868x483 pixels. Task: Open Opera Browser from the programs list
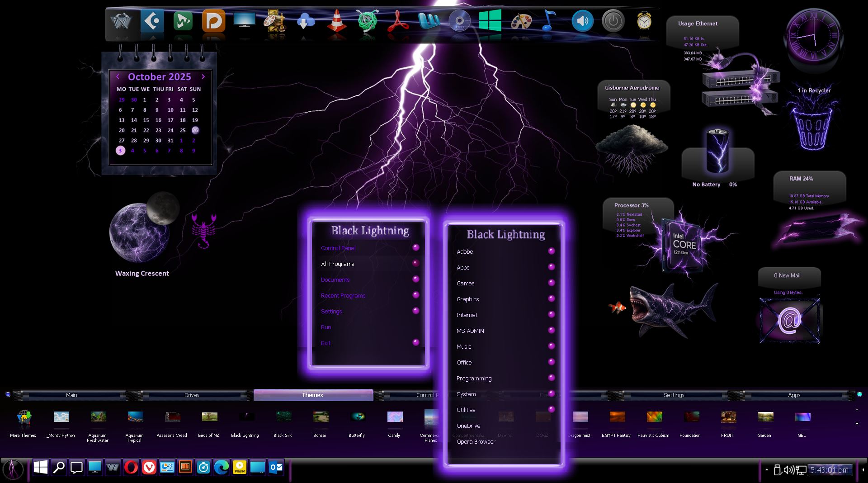coord(476,441)
